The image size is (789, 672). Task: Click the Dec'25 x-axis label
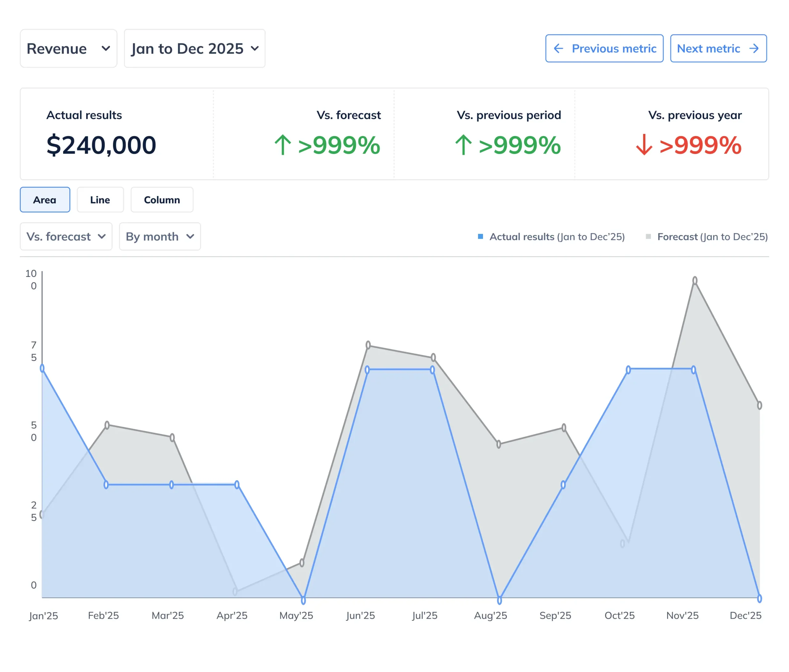point(746,616)
